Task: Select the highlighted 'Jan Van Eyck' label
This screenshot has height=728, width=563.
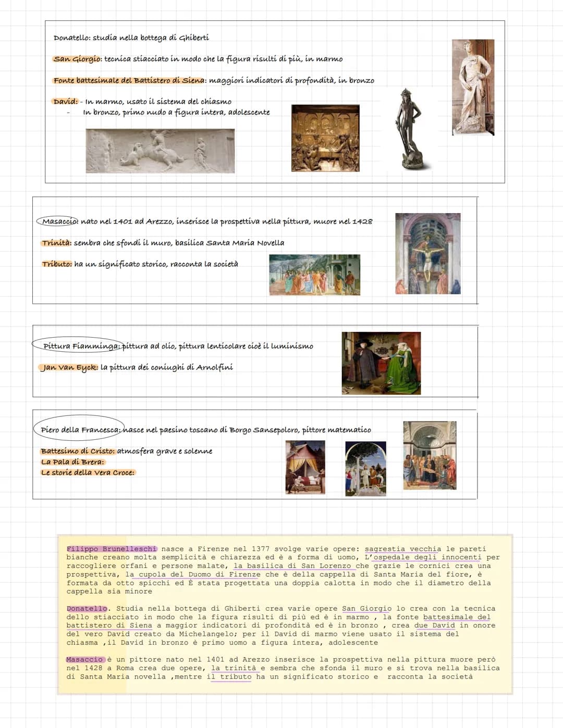Action: [69, 367]
